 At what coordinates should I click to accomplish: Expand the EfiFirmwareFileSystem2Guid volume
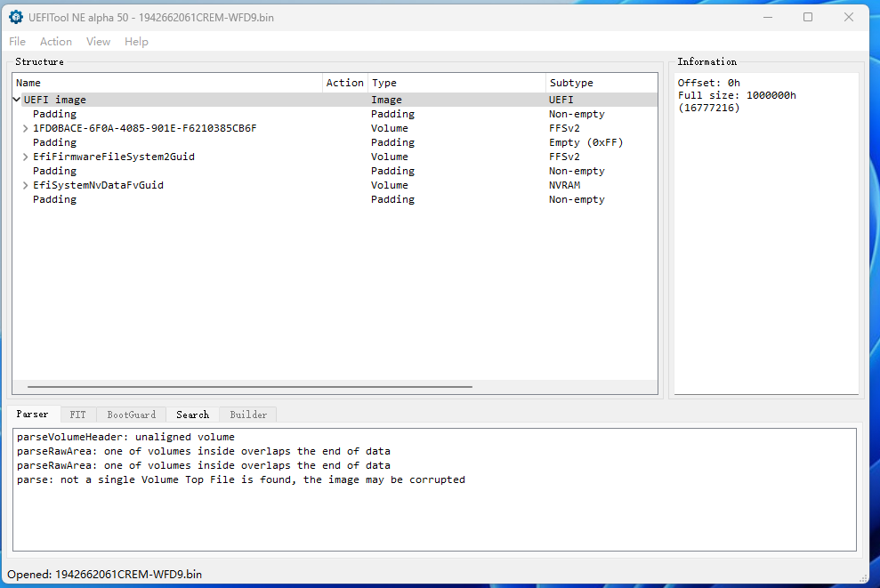(25, 157)
